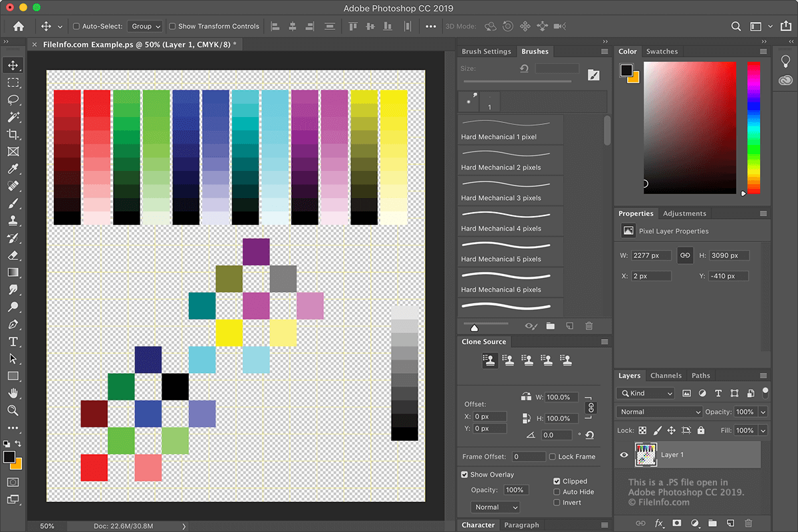798x532 pixels.
Task: Select the Move tool in toolbar
Action: tap(13, 65)
